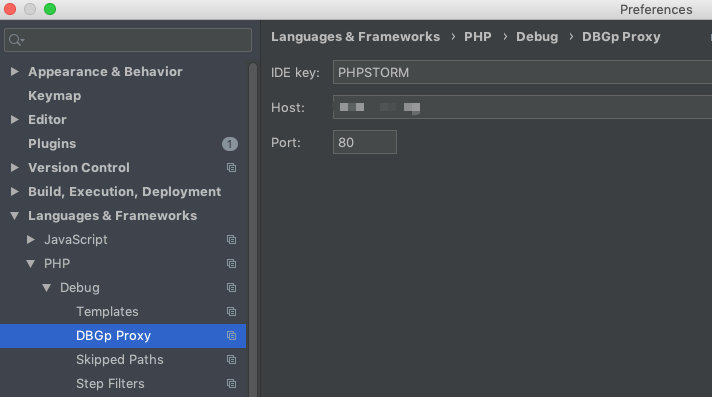Click the Plugins update badge showing 1

click(x=230, y=144)
